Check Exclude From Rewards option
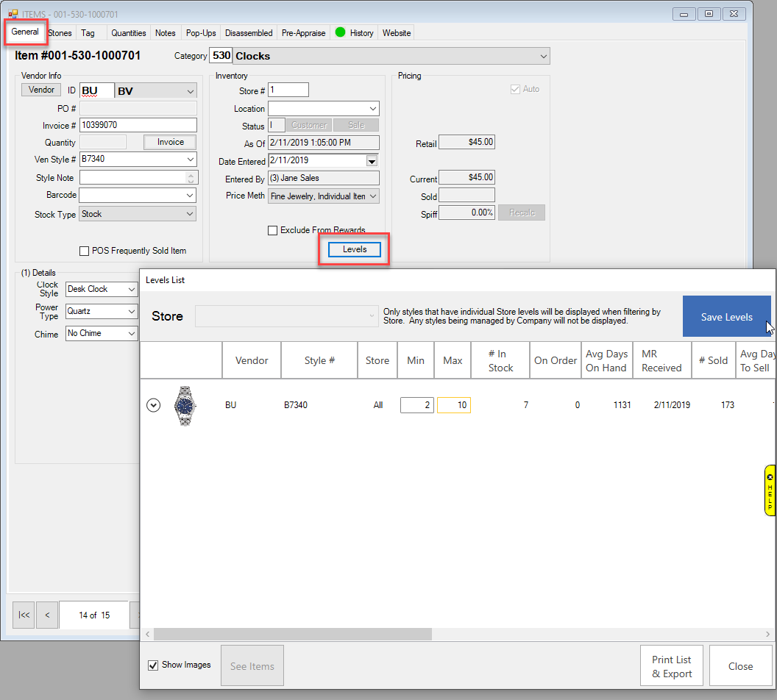 coord(273,231)
